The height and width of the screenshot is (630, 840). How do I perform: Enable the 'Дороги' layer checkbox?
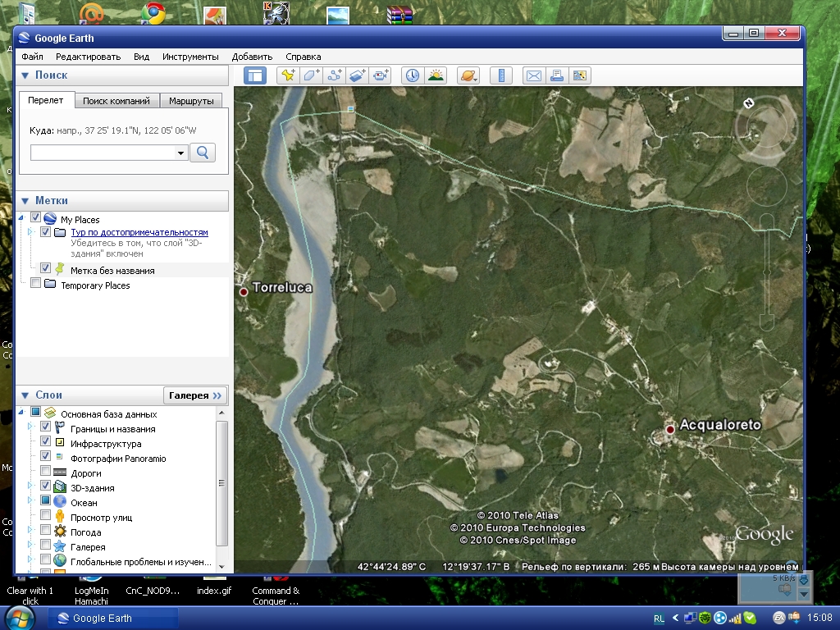coord(46,471)
